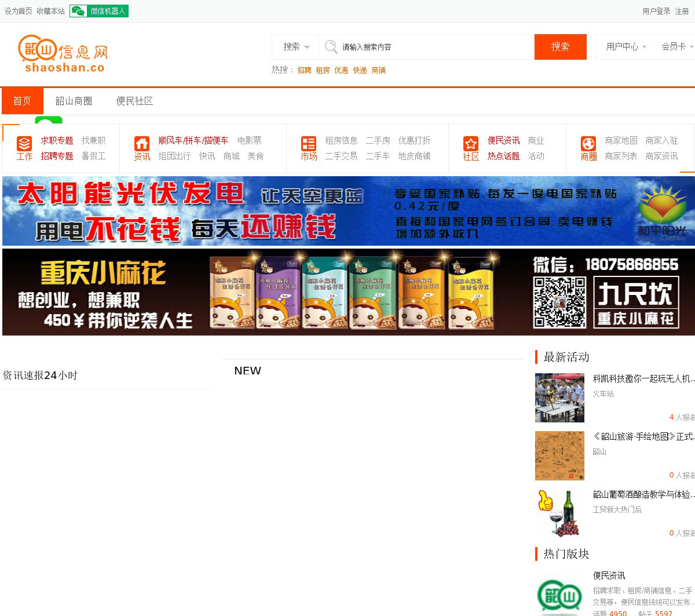This screenshot has width=695, height=616.
Task: Click the magnifier icon in search box
Action: [331, 47]
